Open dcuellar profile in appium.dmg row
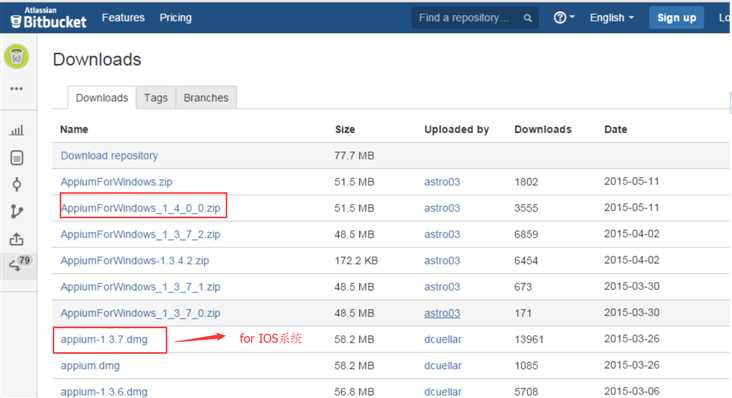Screen dimensions: 732x398 (443, 365)
